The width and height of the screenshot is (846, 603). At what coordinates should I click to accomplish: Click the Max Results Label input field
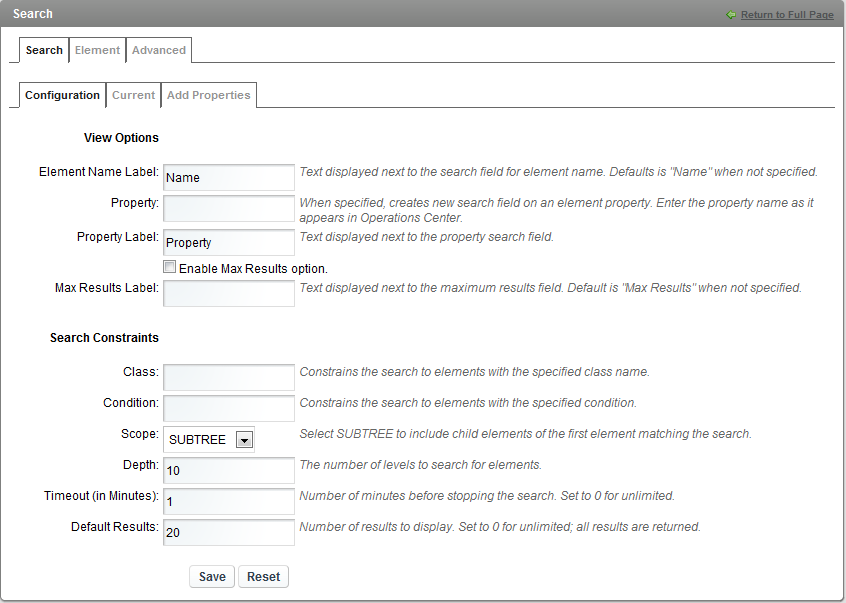(229, 293)
